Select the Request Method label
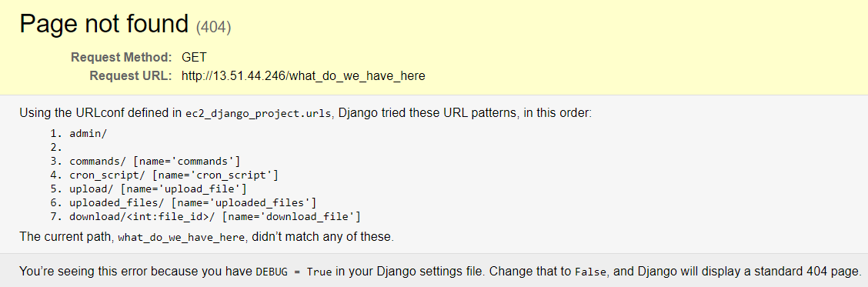This screenshot has height=287, width=868. point(122,57)
